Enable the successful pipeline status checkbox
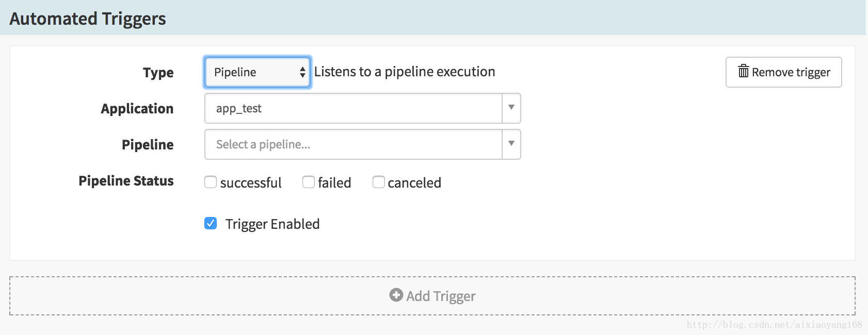This screenshot has height=335, width=868. tap(211, 182)
